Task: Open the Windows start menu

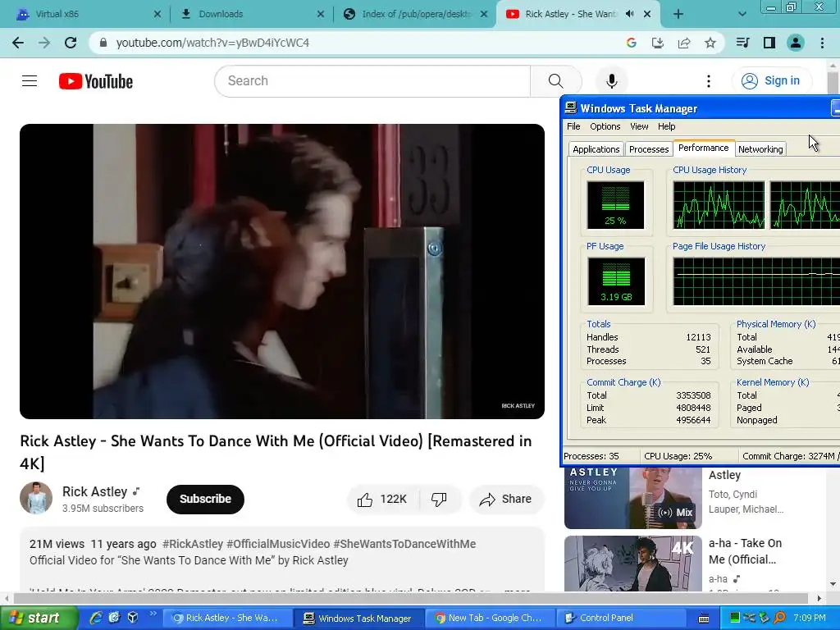Action: point(39,619)
